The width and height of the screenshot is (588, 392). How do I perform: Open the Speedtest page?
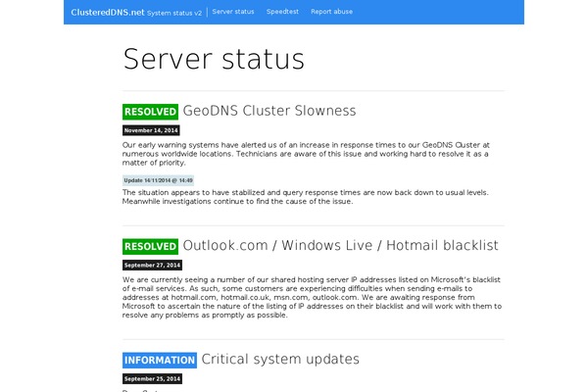coord(282,12)
